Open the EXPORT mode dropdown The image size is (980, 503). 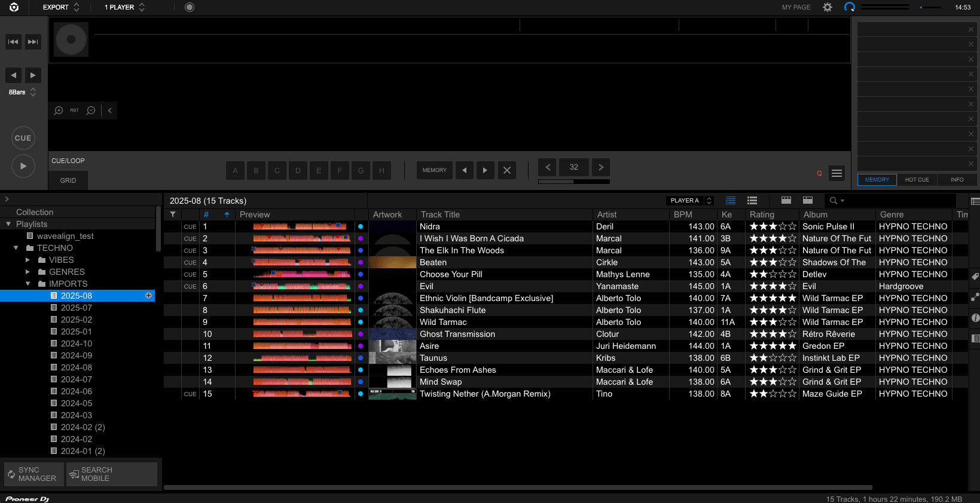tap(60, 7)
